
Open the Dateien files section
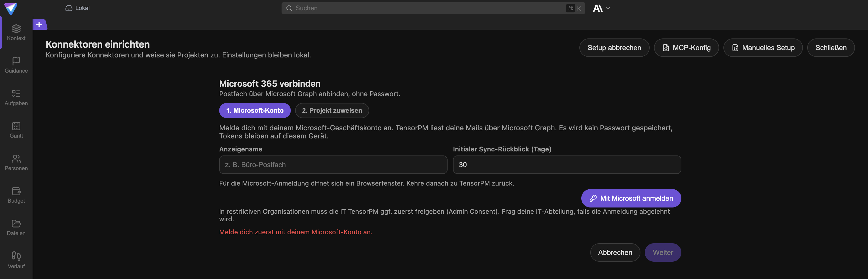pos(16,228)
